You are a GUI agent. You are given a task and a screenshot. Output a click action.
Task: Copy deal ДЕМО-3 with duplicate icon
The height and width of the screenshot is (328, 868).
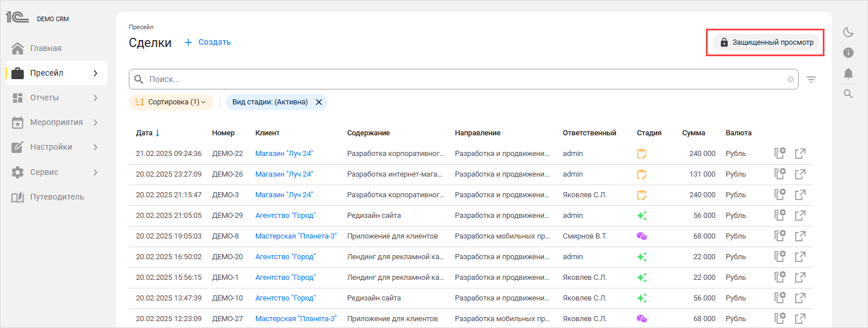pos(780,195)
